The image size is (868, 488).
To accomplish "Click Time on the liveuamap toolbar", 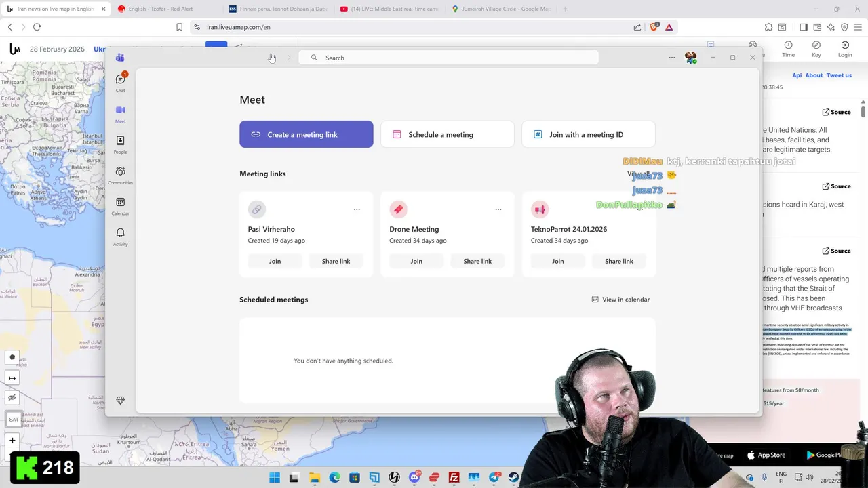I will click(x=788, y=49).
